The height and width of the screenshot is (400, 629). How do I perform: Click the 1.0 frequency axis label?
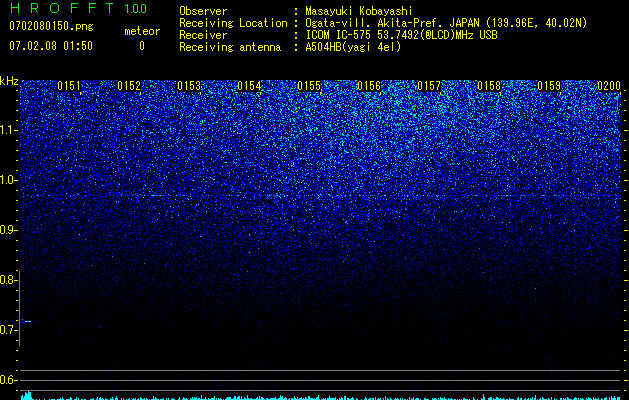click(8, 180)
